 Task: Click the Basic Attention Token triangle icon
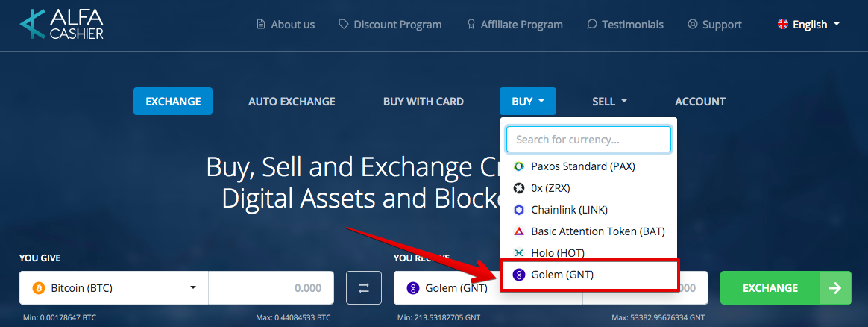click(x=519, y=231)
